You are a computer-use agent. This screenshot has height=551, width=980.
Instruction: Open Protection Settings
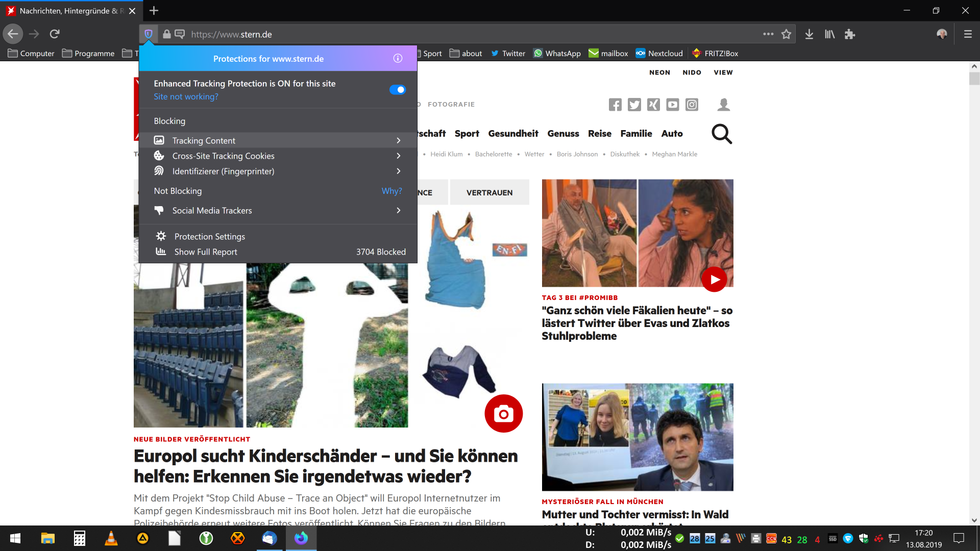(x=209, y=237)
